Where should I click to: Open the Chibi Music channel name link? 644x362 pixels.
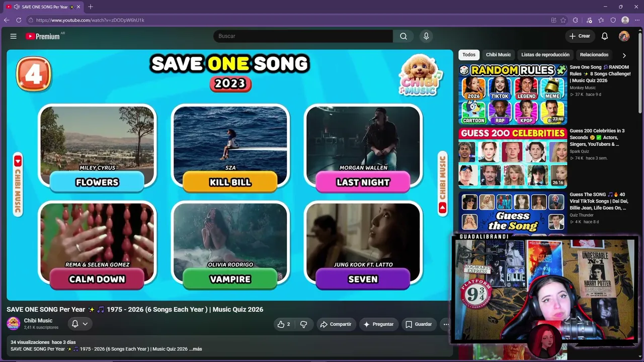38,321
